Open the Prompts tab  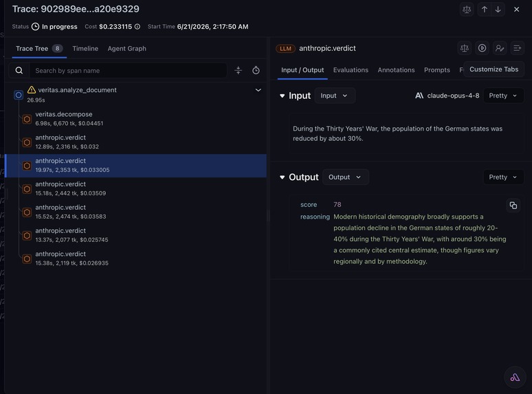point(437,70)
